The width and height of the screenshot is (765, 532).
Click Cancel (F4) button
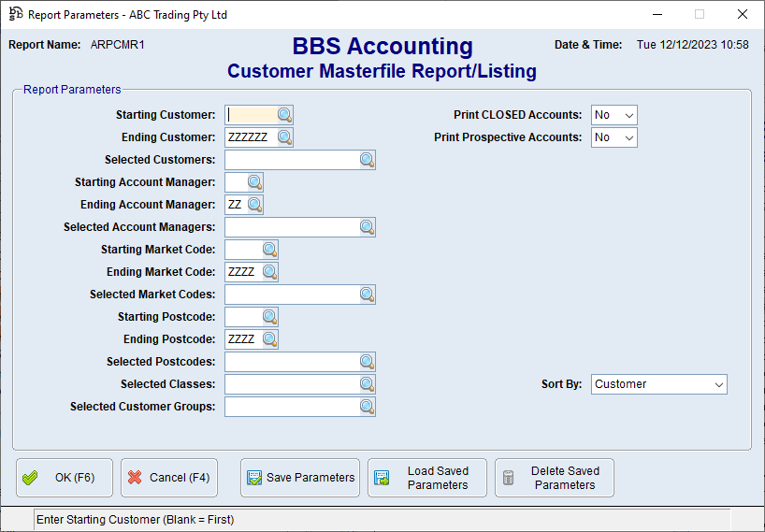pyautogui.click(x=169, y=478)
